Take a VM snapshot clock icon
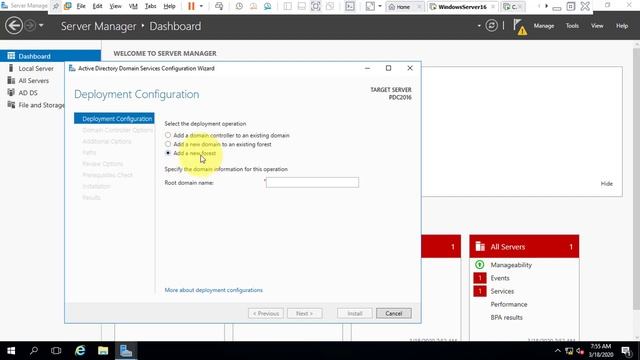The image size is (640, 360). (x=239, y=6)
